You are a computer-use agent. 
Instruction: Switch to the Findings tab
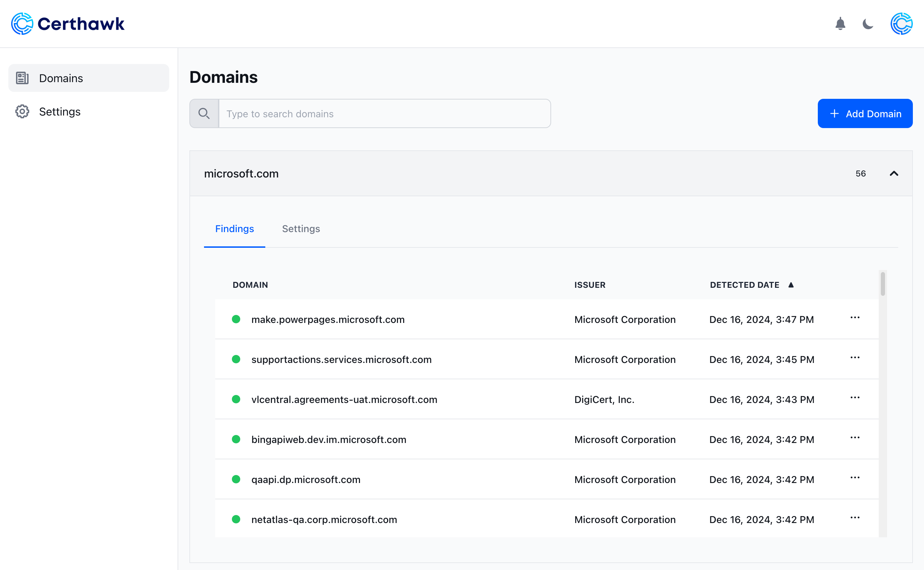(234, 229)
